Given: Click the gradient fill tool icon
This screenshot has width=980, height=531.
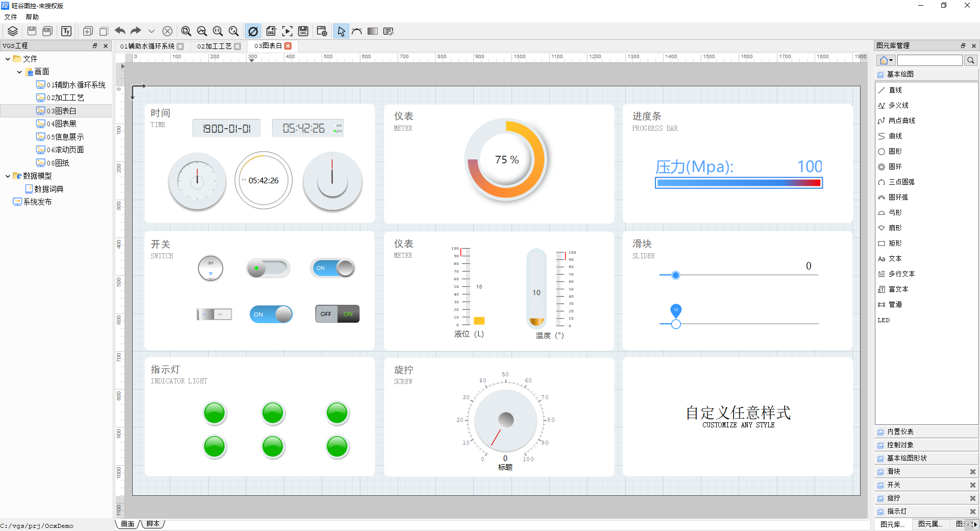Looking at the screenshot, I should (373, 31).
